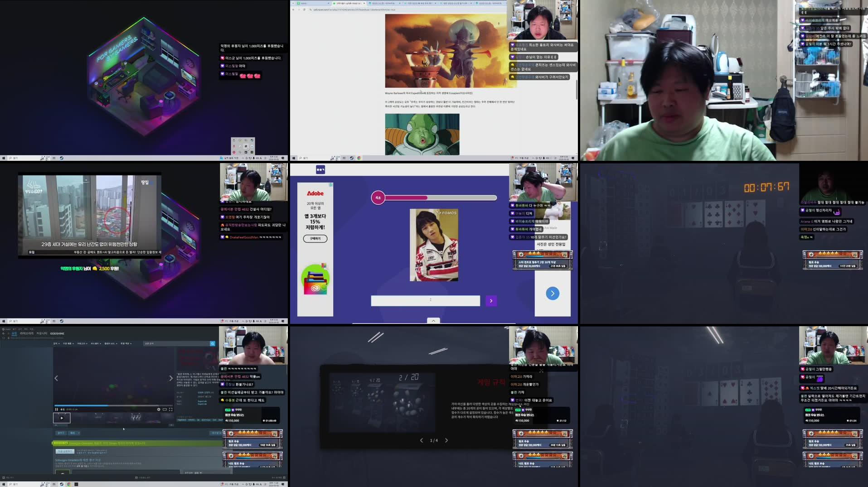
Task: Click the Steam search magnifier icon
Action: tap(212, 343)
